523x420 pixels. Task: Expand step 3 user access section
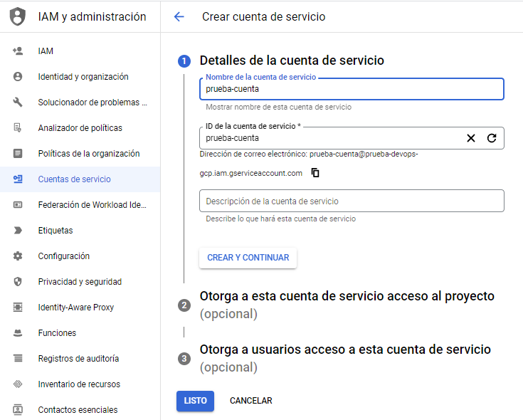tap(345, 350)
